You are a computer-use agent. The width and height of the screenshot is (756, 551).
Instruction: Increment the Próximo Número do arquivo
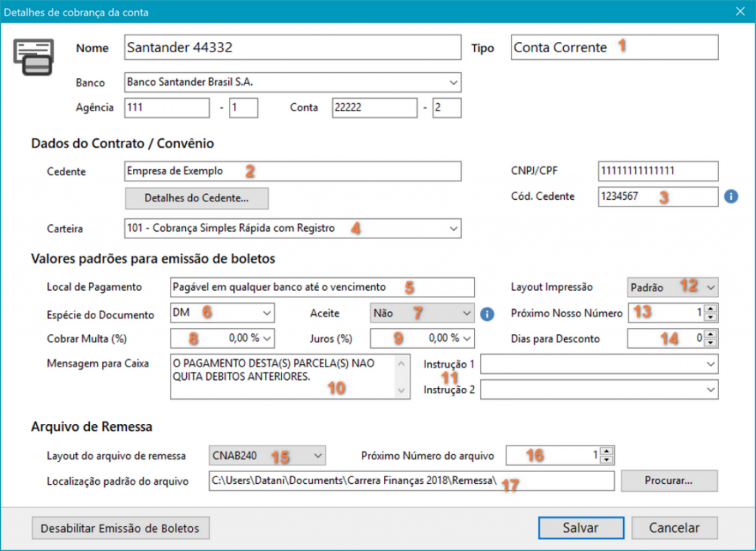pos(606,451)
